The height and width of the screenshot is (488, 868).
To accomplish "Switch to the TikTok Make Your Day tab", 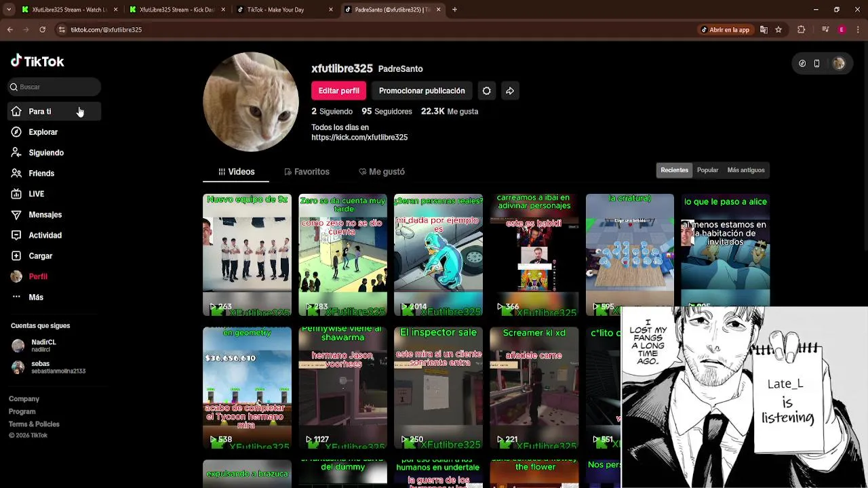I will (x=283, y=9).
